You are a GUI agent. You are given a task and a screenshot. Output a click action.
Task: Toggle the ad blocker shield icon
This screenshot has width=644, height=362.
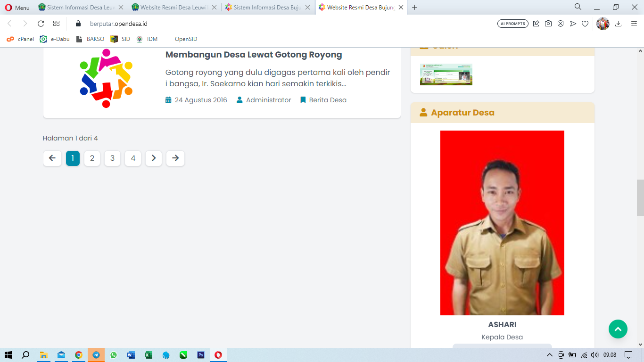click(x=560, y=23)
